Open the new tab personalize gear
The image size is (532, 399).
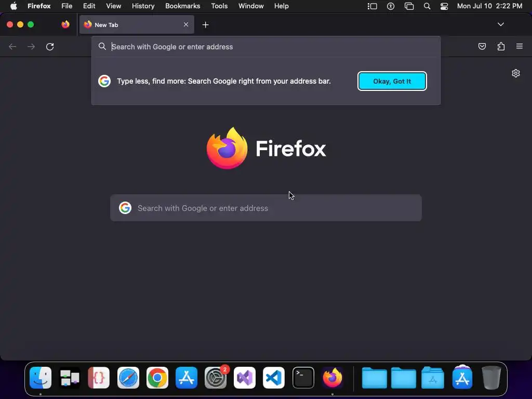[516, 73]
